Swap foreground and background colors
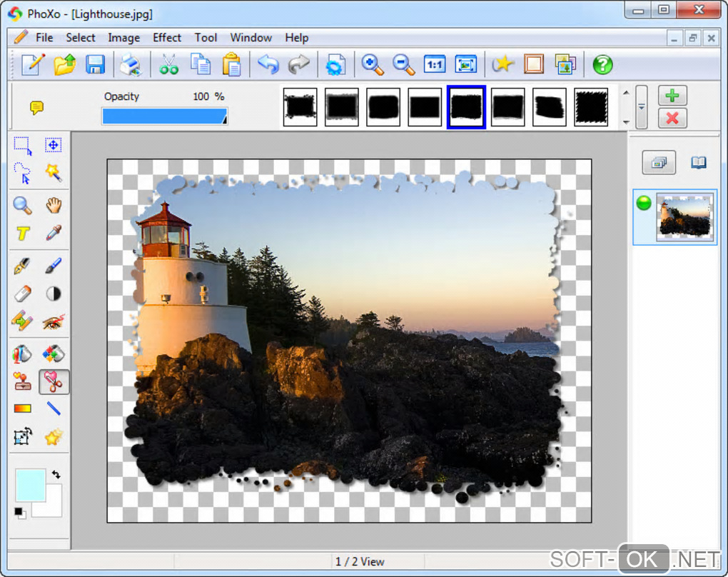The image size is (728, 577). pos(56,474)
